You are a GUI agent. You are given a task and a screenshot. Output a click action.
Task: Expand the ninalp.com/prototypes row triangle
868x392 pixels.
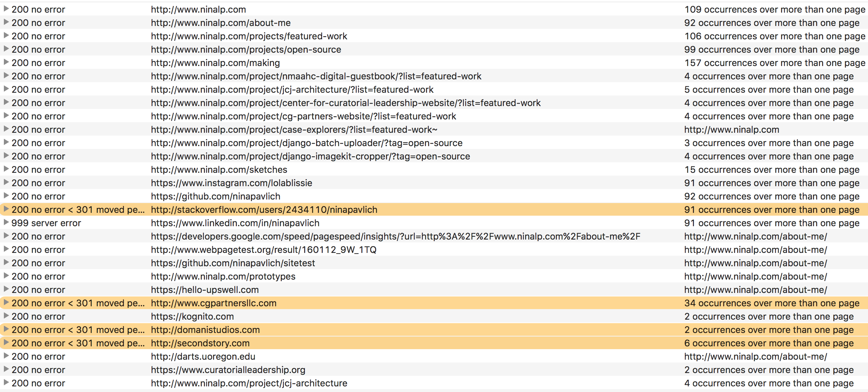(x=6, y=276)
